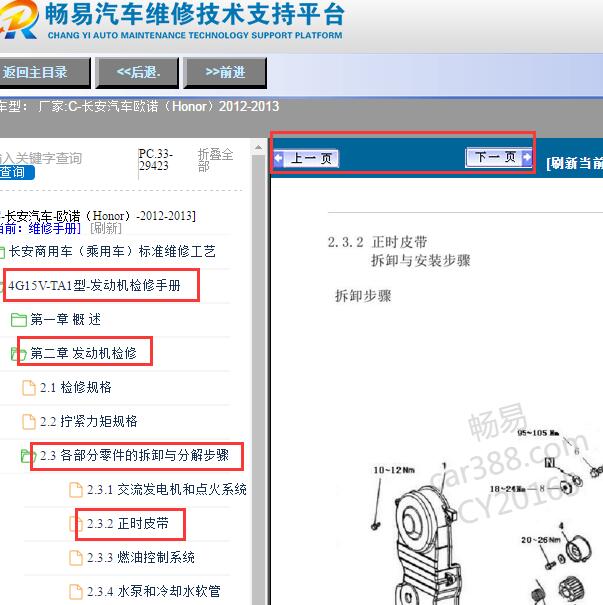603x605 pixels.
Task: Collapse 2.3 各部分零件的拆卸与分解步骤
Action: [x=135, y=455]
